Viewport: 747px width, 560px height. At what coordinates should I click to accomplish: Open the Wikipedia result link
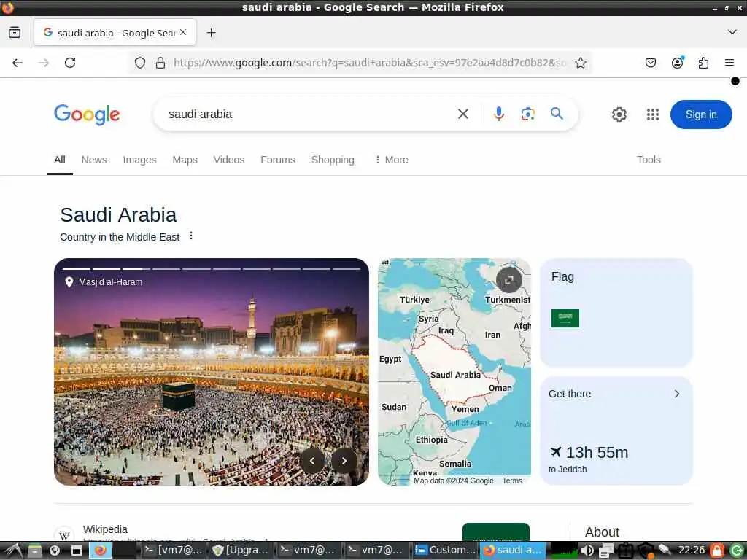105,529
